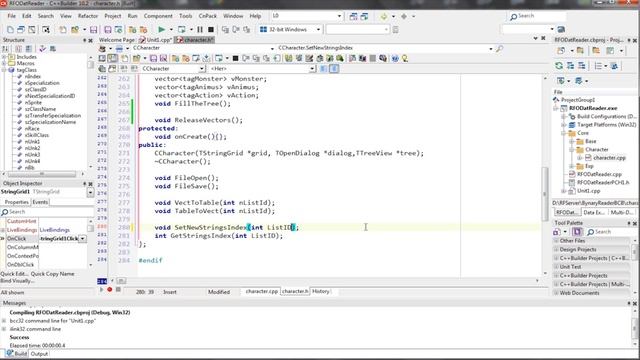Select nRace in Structure tree

click(32, 129)
